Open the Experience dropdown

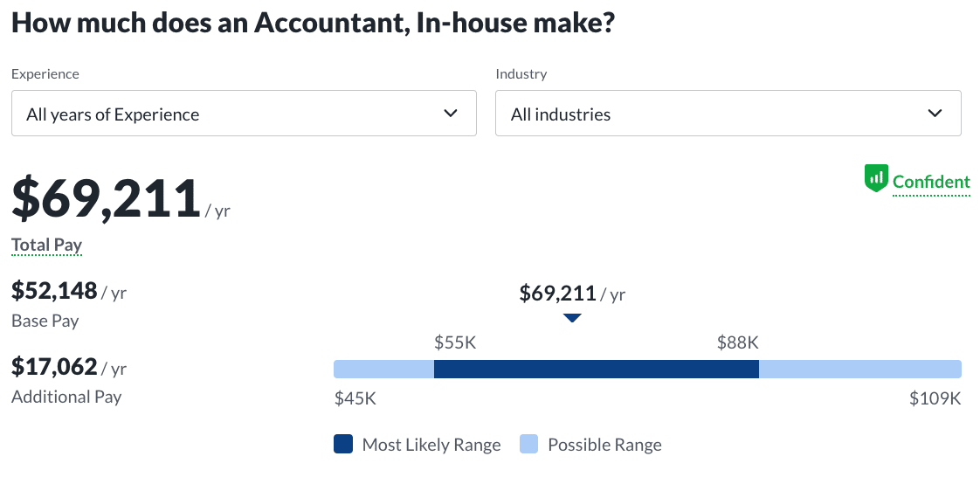click(x=244, y=114)
